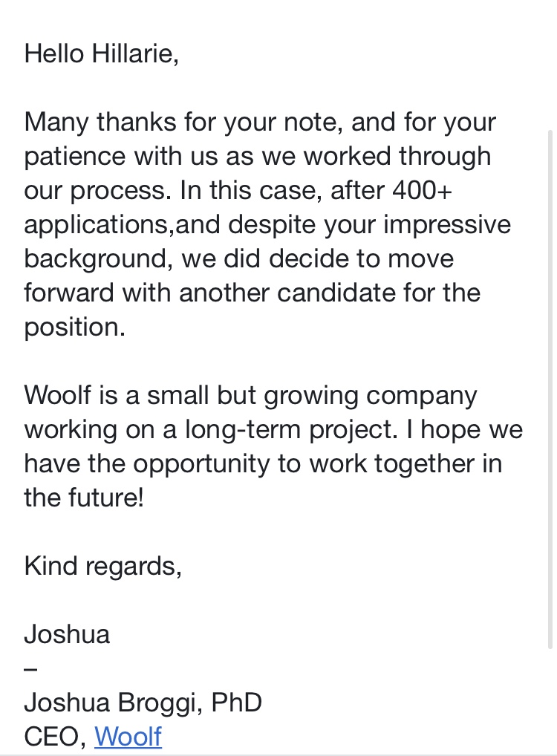Click the "Joshua Broggi, PhD" signature line
Viewport: 557px width, 756px height.
pyautogui.click(x=143, y=702)
